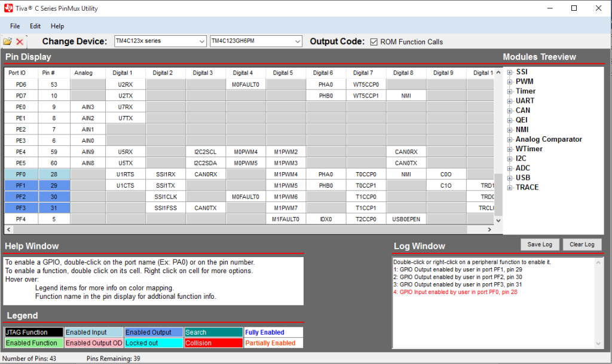Click the CAN0RX cell in PE4 row
612x364 pixels.
(406, 152)
